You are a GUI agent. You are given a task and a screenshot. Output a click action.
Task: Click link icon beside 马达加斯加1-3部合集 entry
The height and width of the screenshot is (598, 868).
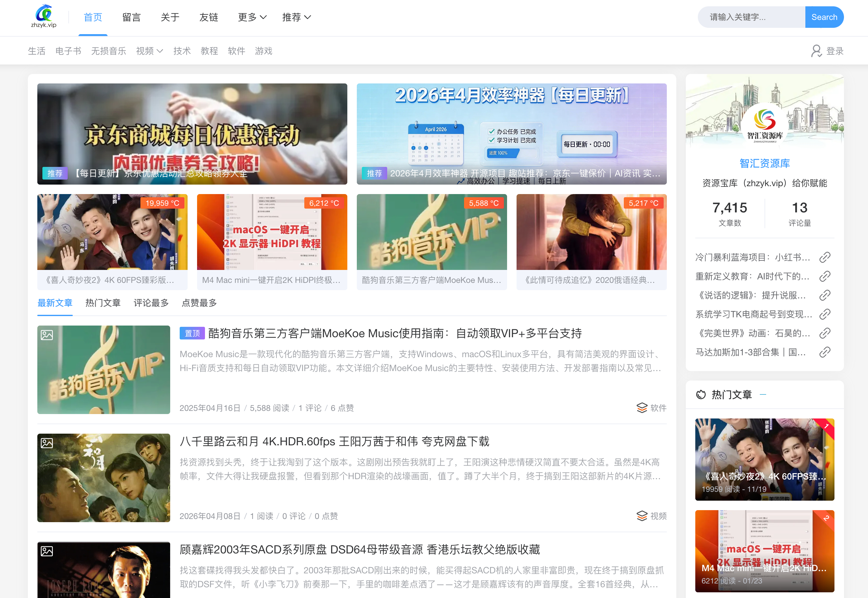point(825,352)
